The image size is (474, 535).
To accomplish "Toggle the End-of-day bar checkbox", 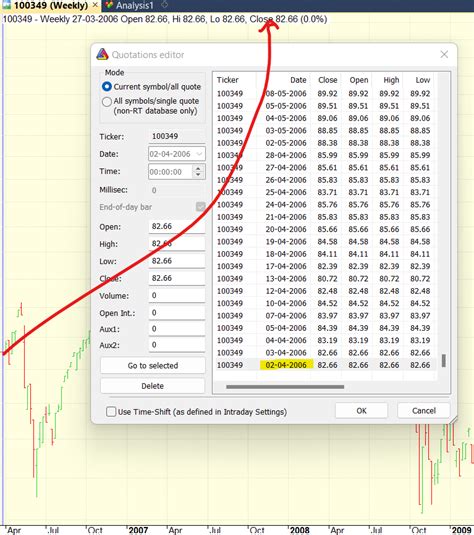I will click(x=201, y=206).
